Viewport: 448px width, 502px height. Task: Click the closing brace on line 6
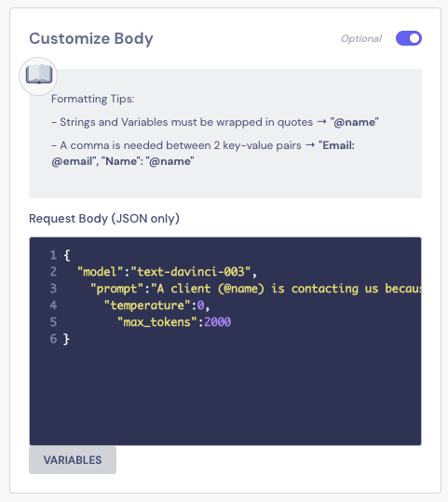click(x=66, y=339)
